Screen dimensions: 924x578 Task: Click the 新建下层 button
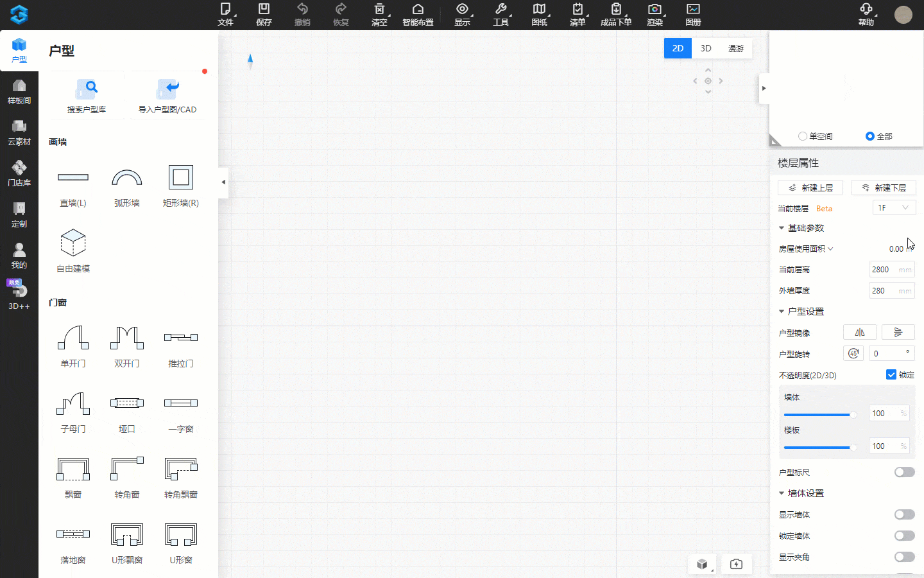pyautogui.click(x=884, y=188)
